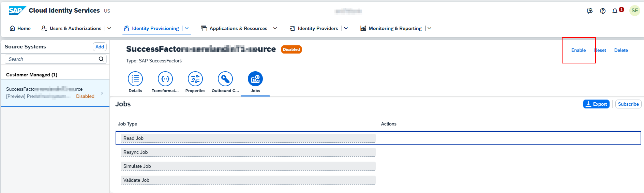Viewport: 644px width, 193px height.
Task: Click Customer Managed (1) group header
Action: 32,75
